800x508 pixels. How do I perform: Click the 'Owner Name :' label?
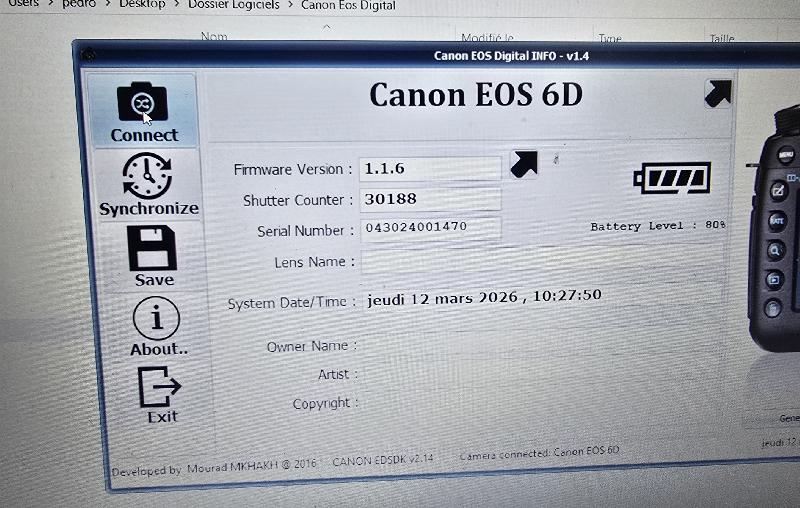(312, 346)
